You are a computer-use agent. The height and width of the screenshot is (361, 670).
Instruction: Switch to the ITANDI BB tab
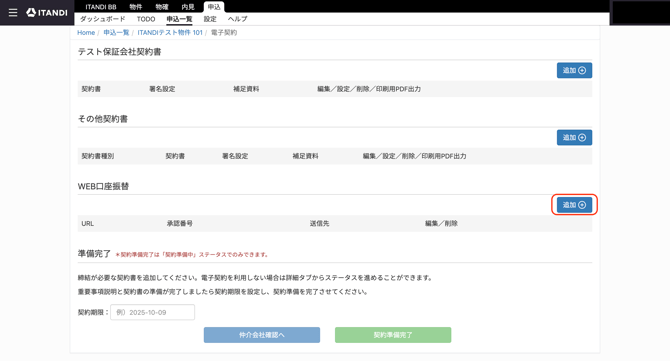[101, 7]
